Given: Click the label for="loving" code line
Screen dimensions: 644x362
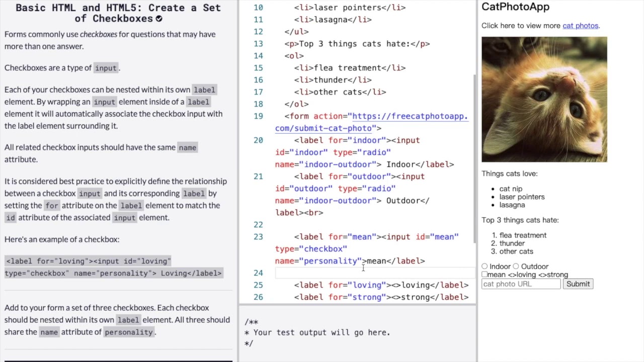Looking at the screenshot, I should click(381, 285).
